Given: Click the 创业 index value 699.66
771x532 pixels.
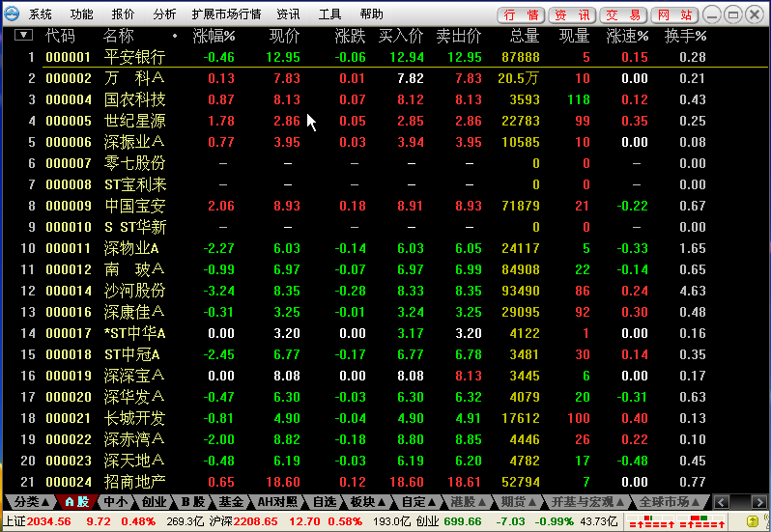Looking at the screenshot, I should 463,521.
